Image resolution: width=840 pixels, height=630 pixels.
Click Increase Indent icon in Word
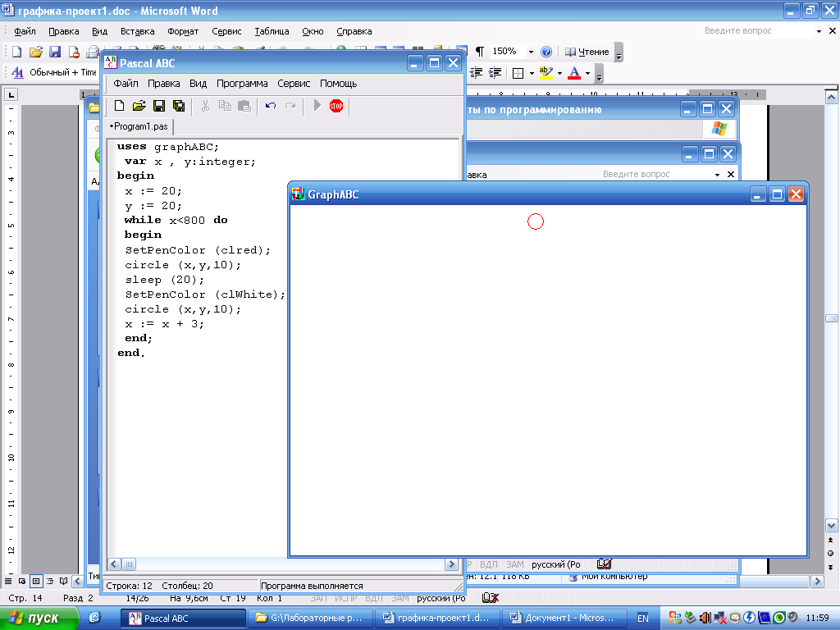495,73
